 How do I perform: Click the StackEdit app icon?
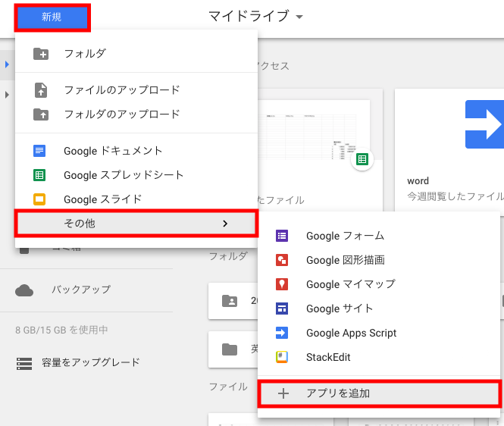(x=282, y=357)
